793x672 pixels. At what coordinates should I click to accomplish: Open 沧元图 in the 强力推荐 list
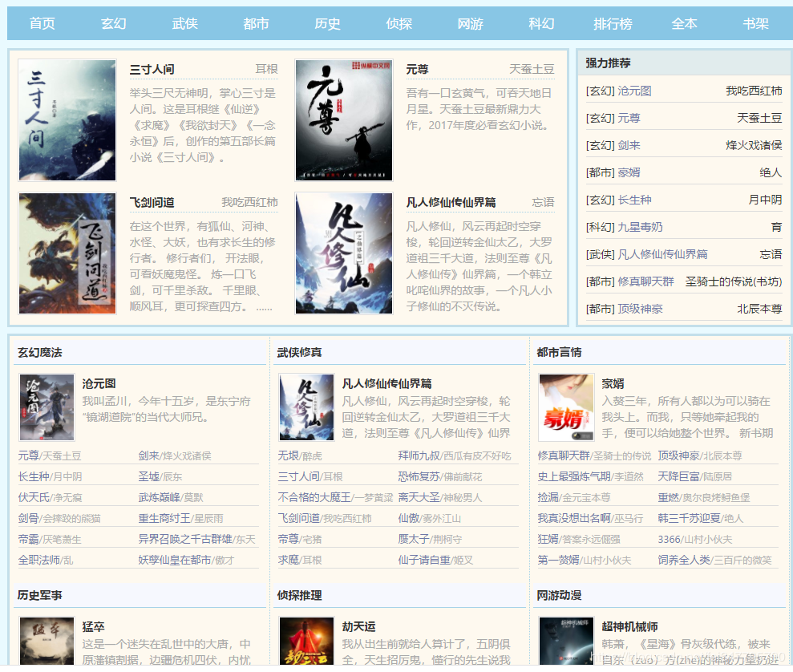[x=634, y=91]
